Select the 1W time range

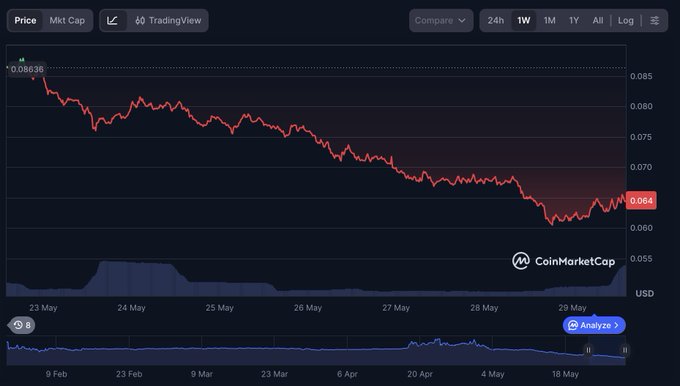(523, 20)
